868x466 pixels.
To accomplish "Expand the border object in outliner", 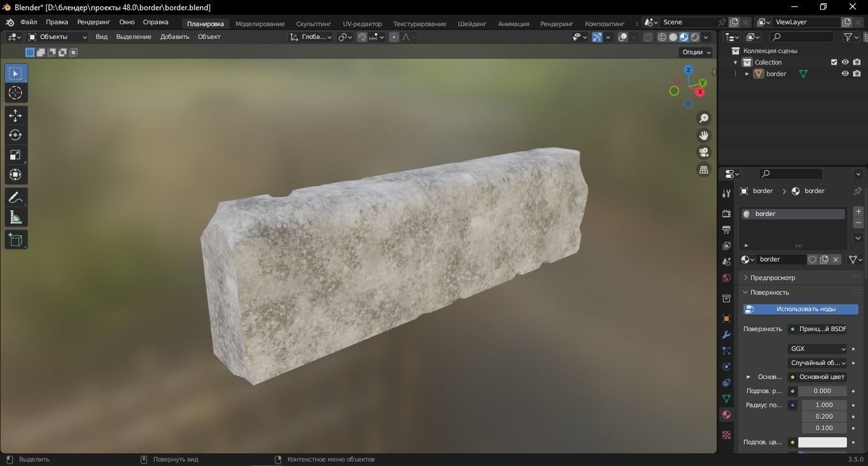I will (x=747, y=74).
